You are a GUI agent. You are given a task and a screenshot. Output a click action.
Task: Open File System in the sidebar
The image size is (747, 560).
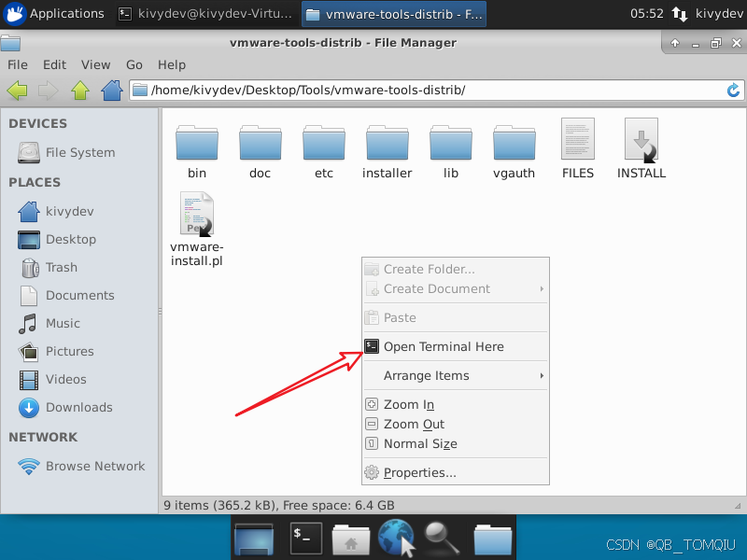click(x=66, y=152)
